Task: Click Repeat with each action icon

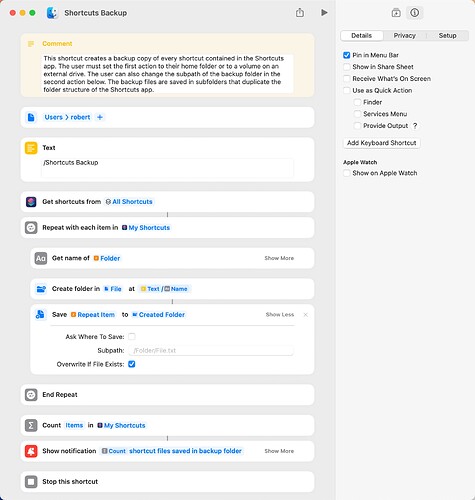Action: click(31, 228)
